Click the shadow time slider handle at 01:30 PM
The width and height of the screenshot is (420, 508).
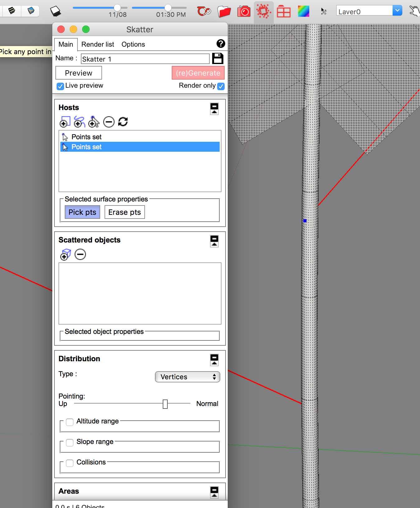coord(168,7)
